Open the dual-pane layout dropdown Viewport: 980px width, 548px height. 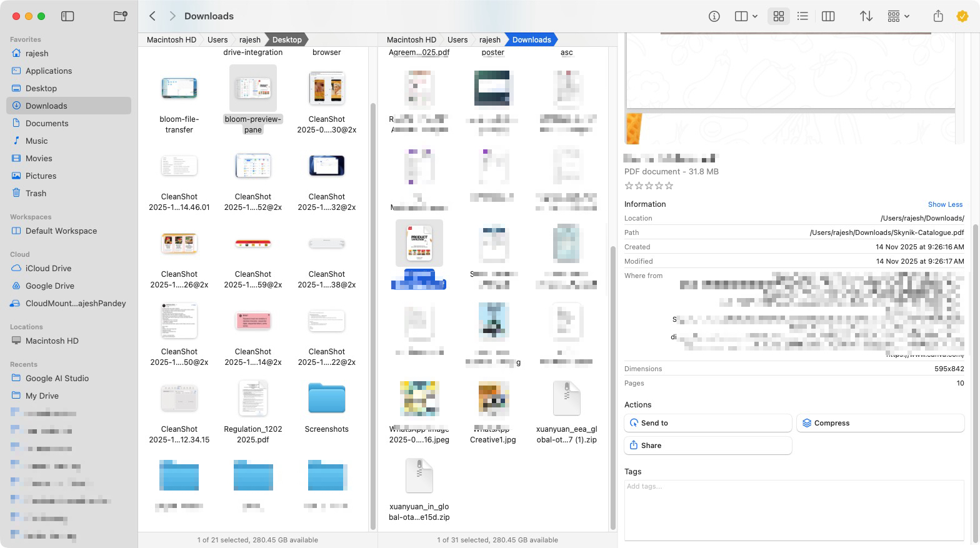746,16
